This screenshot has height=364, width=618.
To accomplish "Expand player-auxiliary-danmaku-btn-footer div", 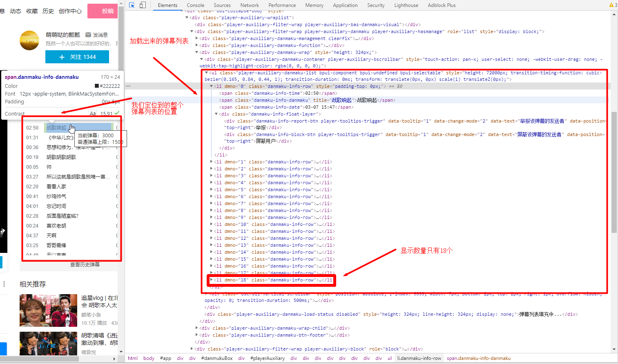I will 197,335.
